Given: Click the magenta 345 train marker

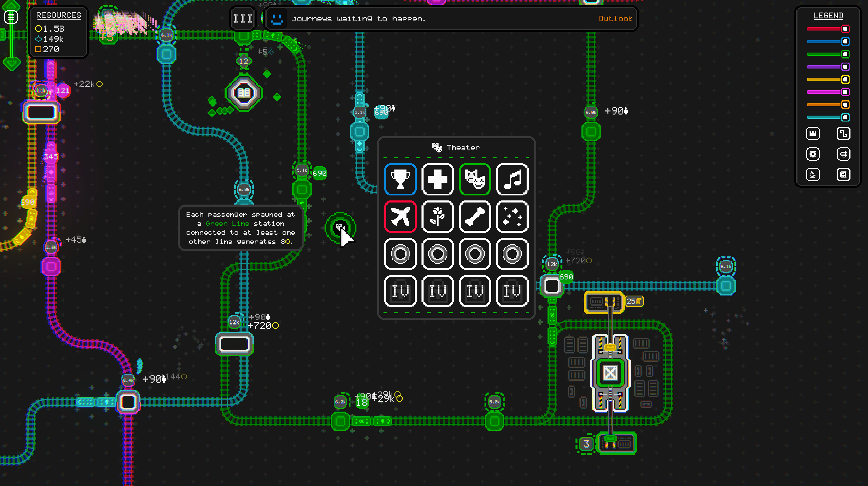Looking at the screenshot, I should 51,157.
